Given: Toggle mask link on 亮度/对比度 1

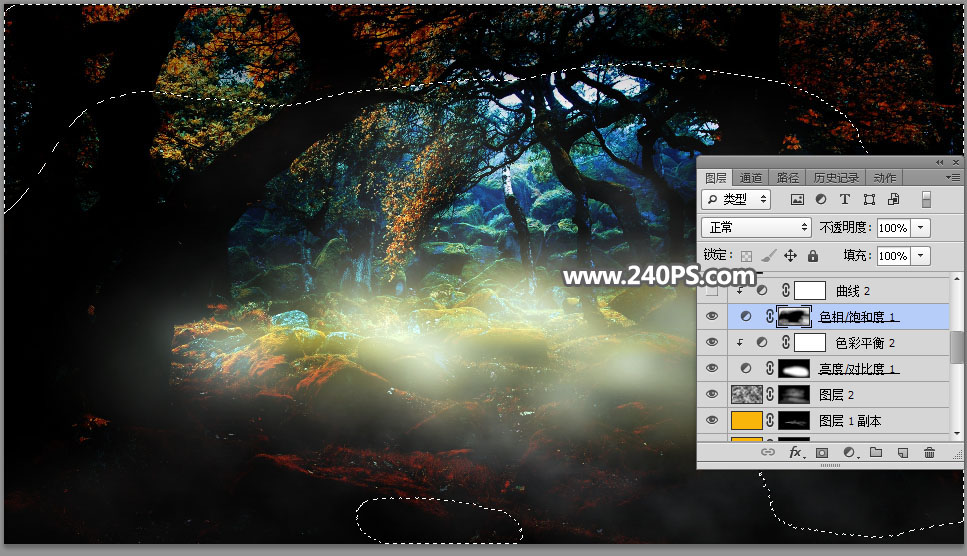Looking at the screenshot, I should tap(770, 368).
